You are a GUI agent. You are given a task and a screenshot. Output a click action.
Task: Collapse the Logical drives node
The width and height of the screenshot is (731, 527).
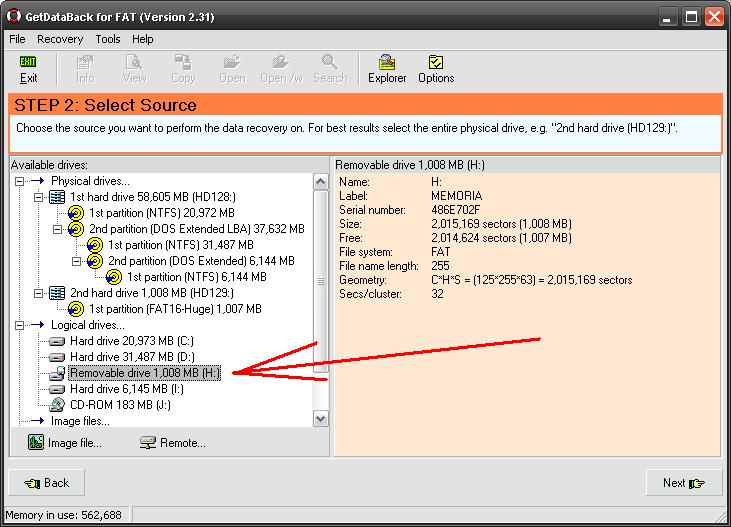[20, 325]
